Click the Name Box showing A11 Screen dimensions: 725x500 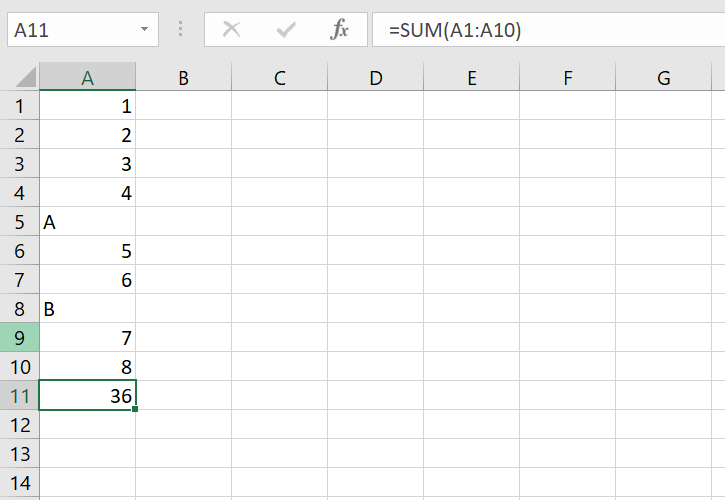pos(83,30)
